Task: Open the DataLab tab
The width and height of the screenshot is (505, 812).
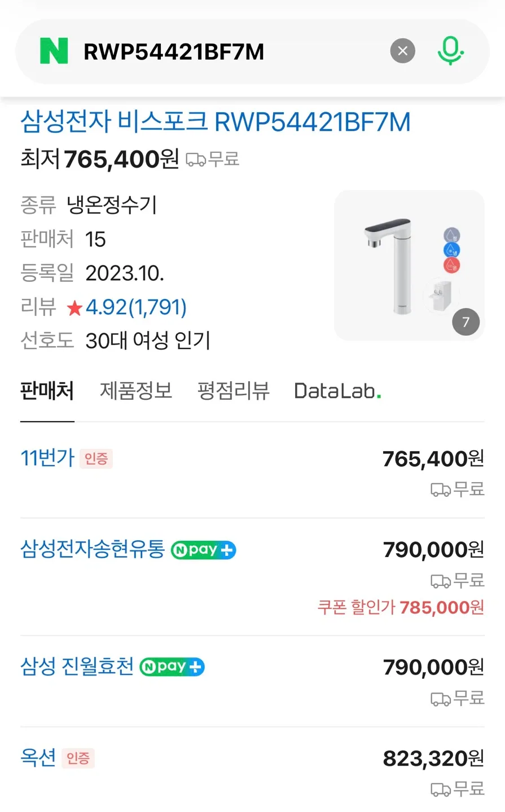Action: [x=337, y=391]
